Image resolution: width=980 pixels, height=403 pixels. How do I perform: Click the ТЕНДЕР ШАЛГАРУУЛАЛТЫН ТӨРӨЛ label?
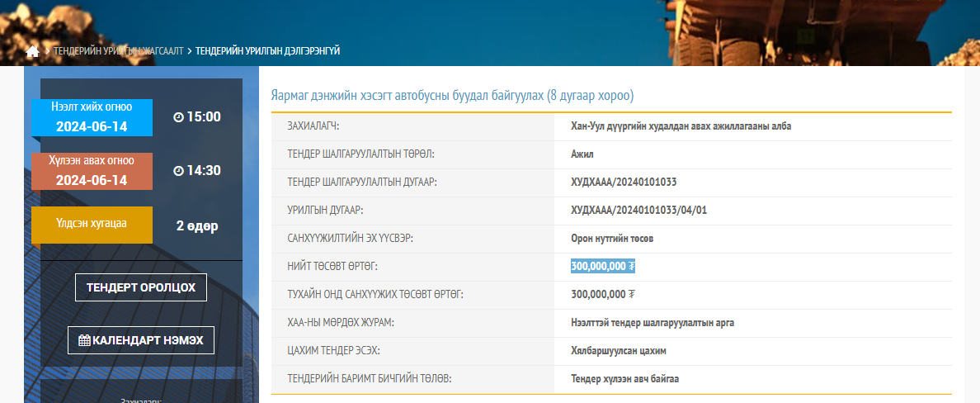(x=360, y=154)
